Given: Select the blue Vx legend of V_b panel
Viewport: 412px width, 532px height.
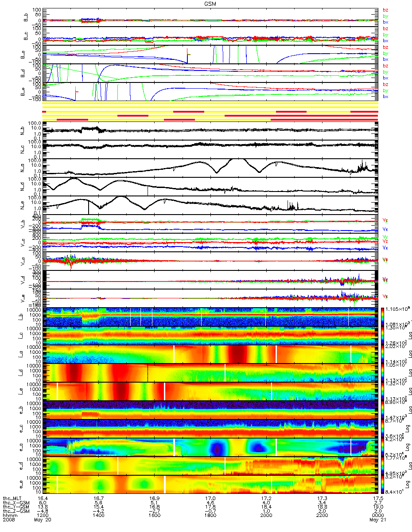Looking at the screenshot, I should (x=385, y=229).
